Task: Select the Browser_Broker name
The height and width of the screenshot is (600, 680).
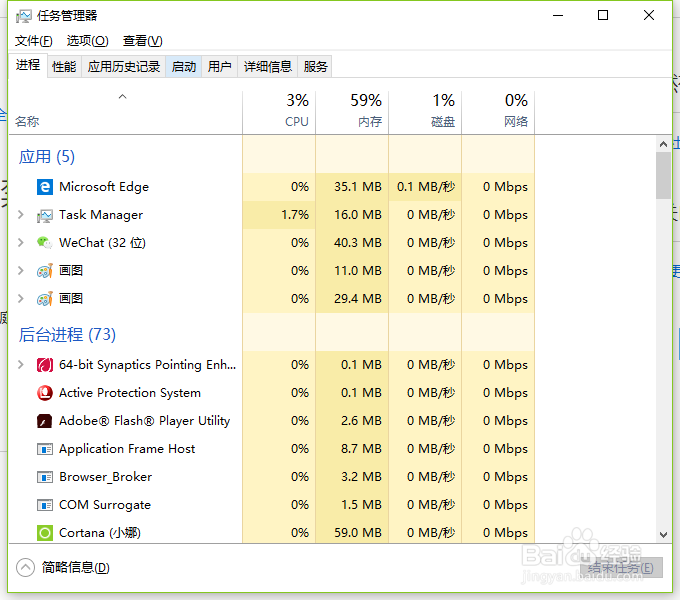Action: pos(106,477)
